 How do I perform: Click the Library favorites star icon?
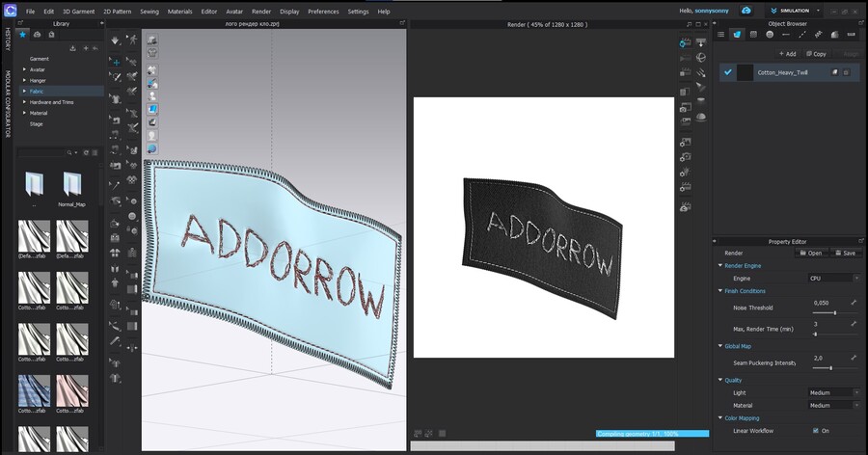[22, 34]
